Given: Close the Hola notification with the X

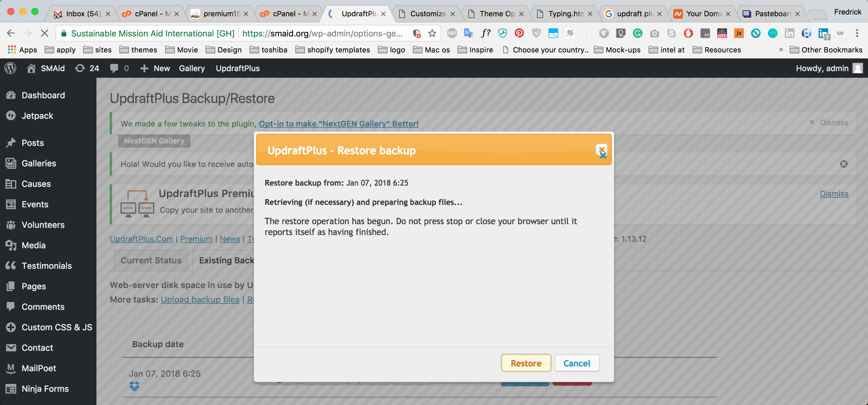Looking at the screenshot, I should pos(843,164).
